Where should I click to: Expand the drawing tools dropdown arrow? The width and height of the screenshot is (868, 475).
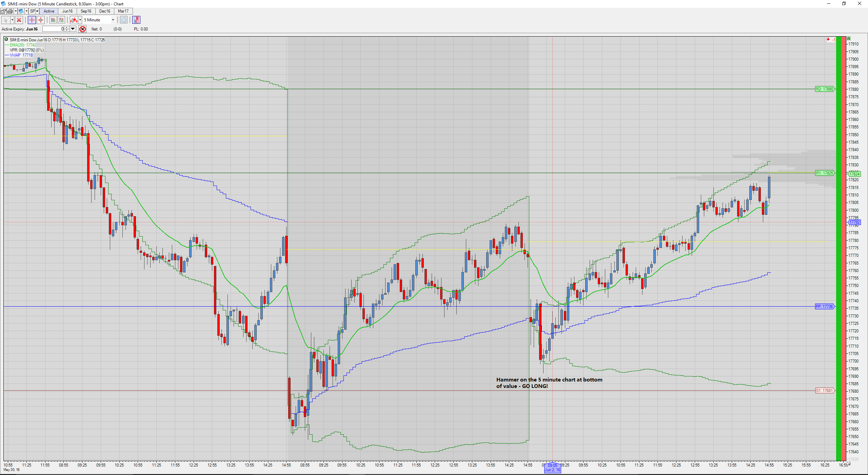(x=12, y=20)
